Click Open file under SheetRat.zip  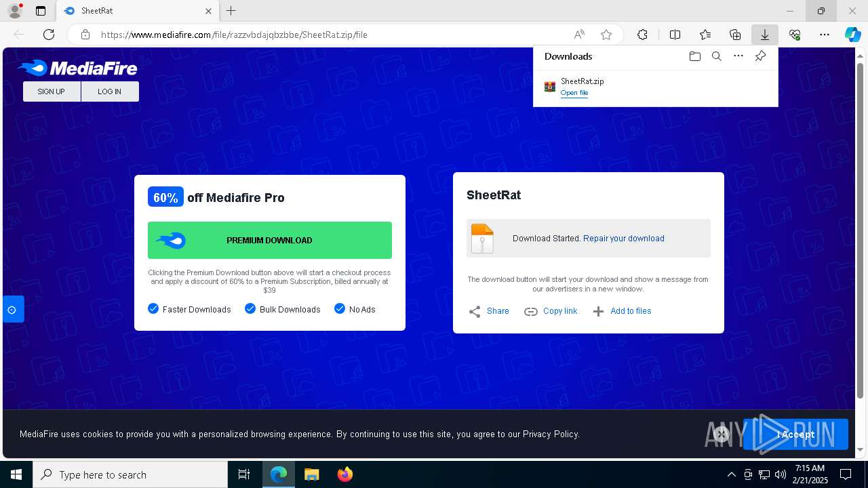click(x=574, y=93)
